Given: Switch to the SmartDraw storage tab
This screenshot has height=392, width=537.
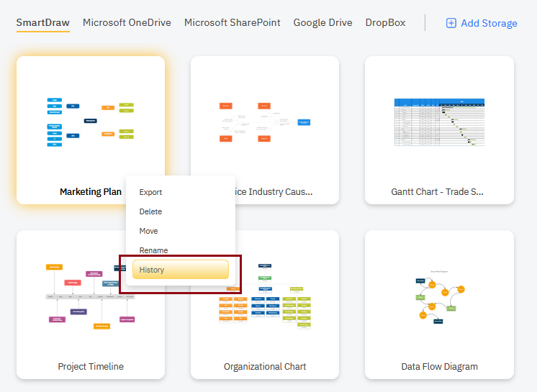Looking at the screenshot, I should 43,22.
